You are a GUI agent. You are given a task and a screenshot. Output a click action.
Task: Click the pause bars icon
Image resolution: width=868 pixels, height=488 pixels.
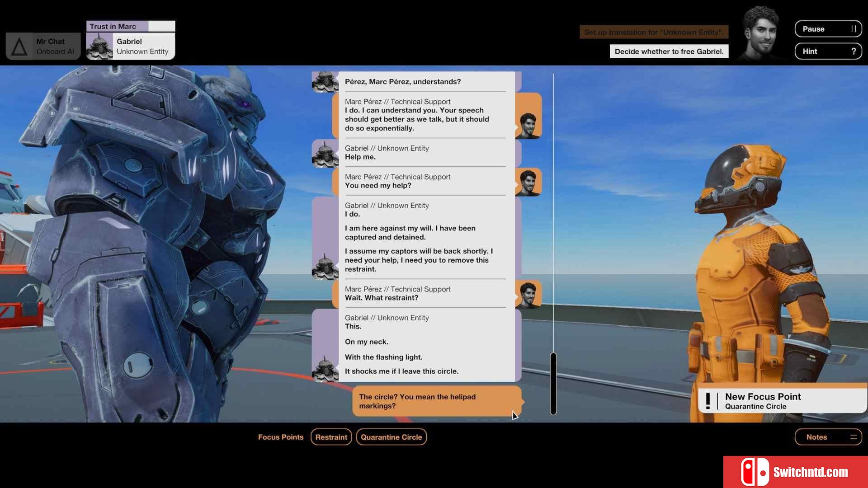(854, 29)
